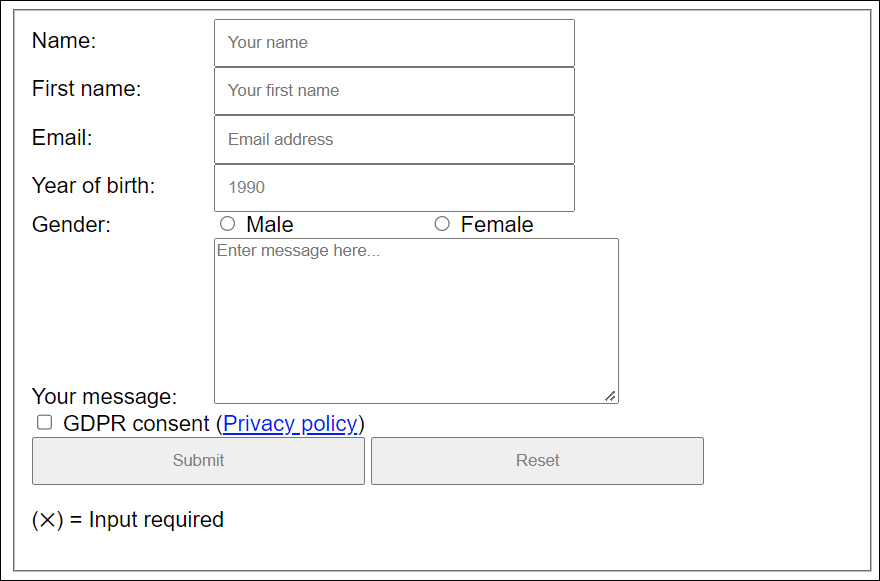Select the Female radio button
The height and width of the screenshot is (581, 880).
[x=442, y=224]
